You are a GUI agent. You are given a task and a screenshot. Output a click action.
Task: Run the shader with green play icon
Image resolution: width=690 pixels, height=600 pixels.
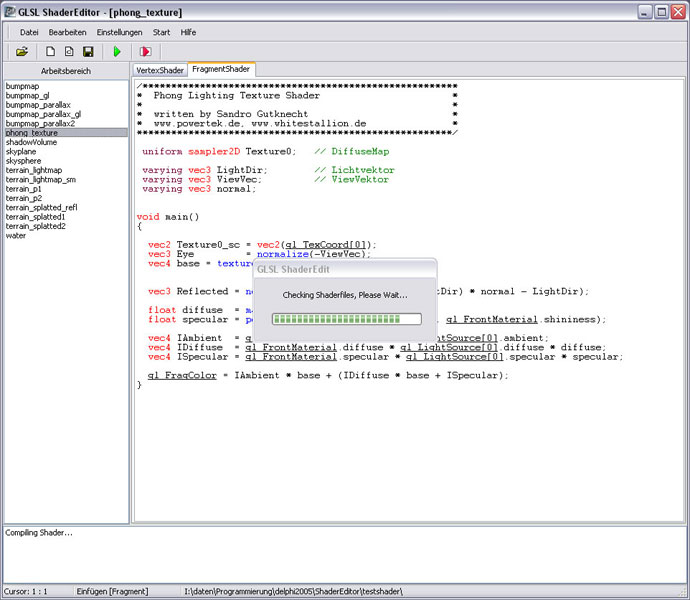[x=117, y=51]
